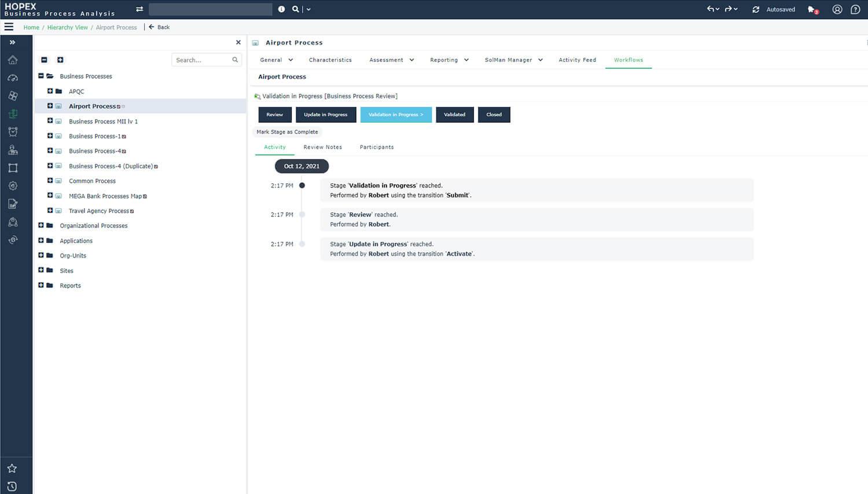Expand the Airport Process tree node
This screenshot has height=494, width=868.
(50, 106)
